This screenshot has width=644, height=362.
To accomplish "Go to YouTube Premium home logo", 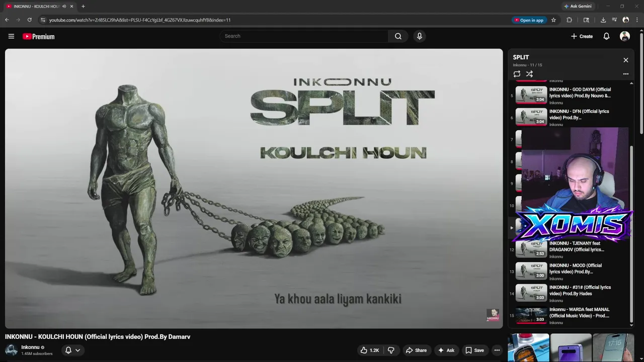I will 39,36.
